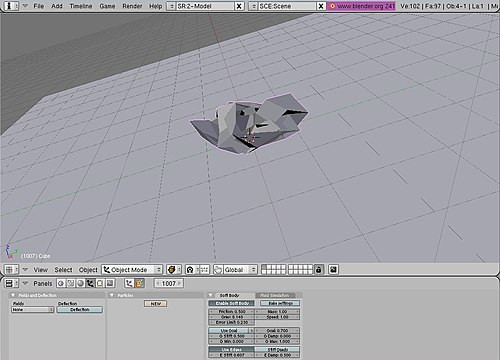The height and width of the screenshot is (360, 500).
Task: Switch to the Fluid Simulation tab
Action: click(275, 295)
